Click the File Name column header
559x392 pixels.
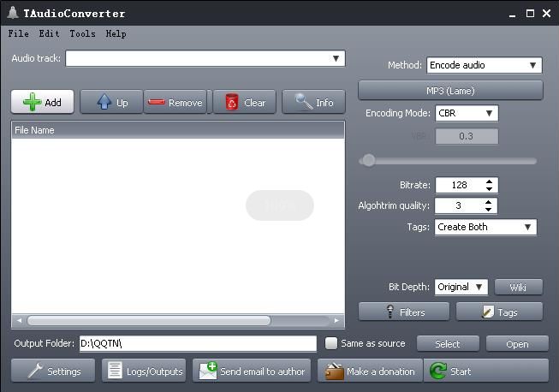tap(178, 130)
